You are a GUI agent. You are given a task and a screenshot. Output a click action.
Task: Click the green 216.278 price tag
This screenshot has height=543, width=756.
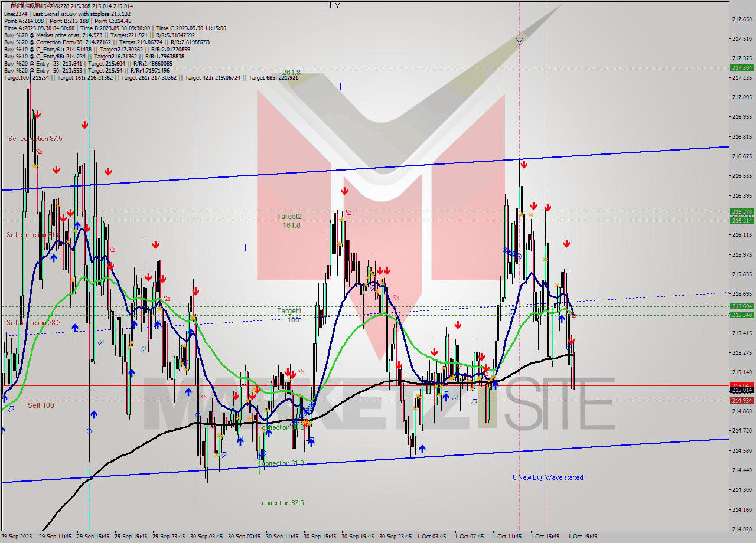click(x=742, y=211)
